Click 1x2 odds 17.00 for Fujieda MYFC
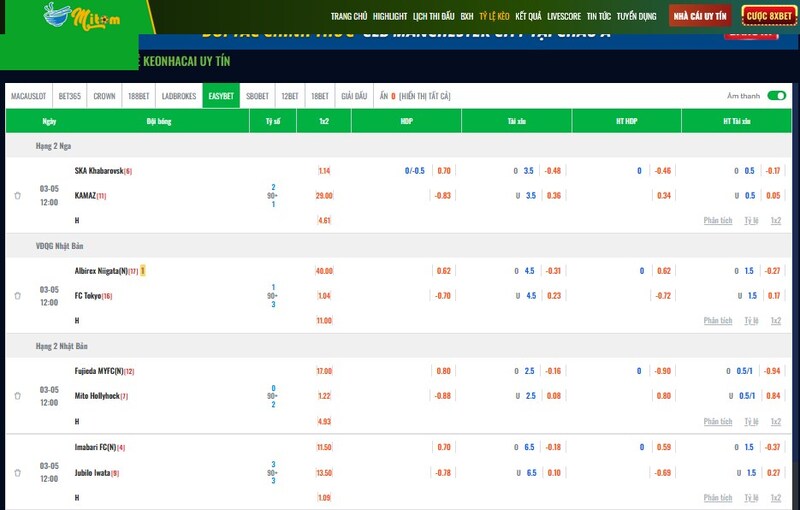 324,371
